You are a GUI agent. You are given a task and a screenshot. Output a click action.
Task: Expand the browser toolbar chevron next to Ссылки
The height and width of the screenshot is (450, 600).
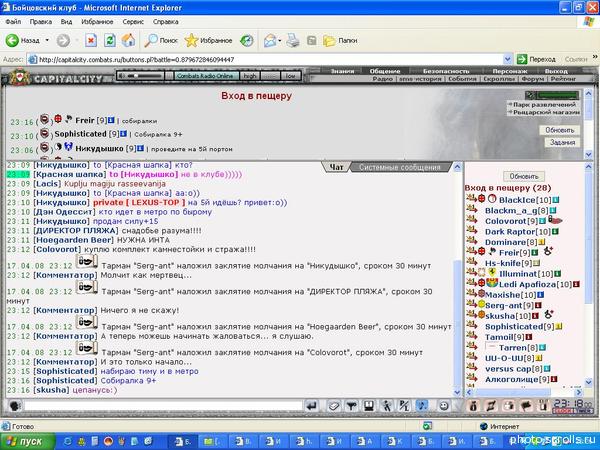[595, 57]
